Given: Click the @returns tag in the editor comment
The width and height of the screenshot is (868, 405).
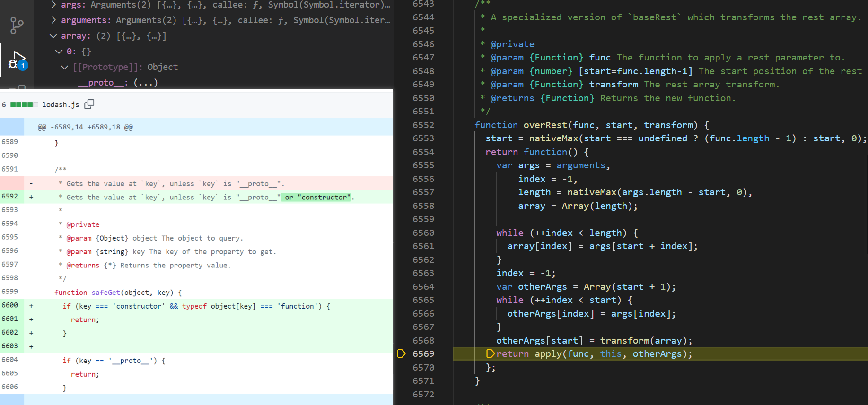Looking at the screenshot, I should [512, 98].
